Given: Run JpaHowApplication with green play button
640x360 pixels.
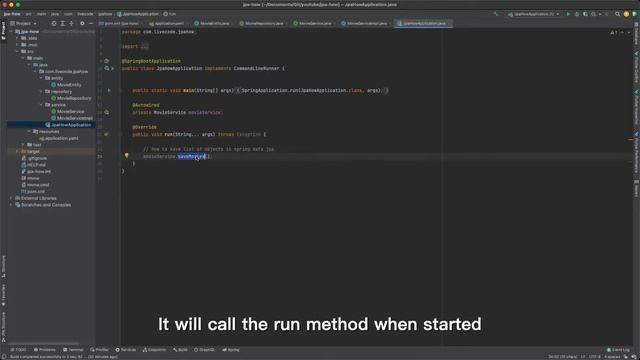Looking at the screenshot, I should click(x=568, y=14).
